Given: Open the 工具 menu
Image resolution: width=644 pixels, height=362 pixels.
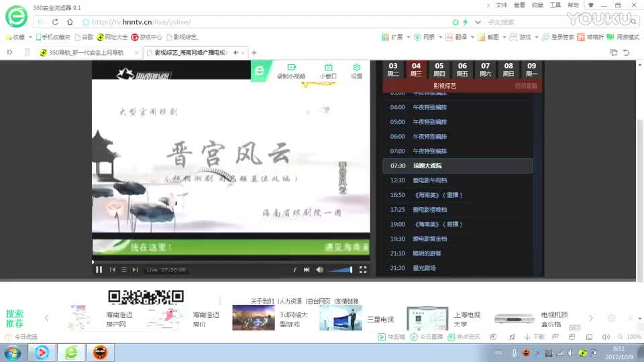Looking at the screenshot, I should tap(555, 5).
